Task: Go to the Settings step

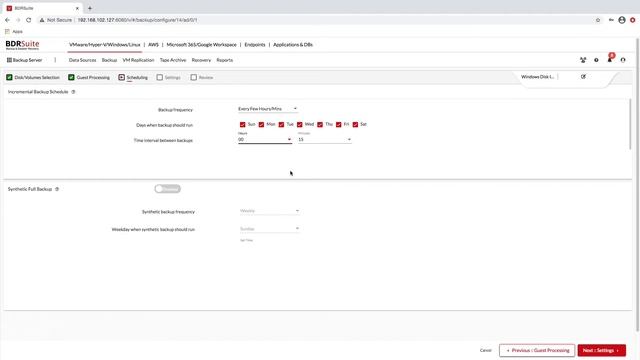Action: 168,77
